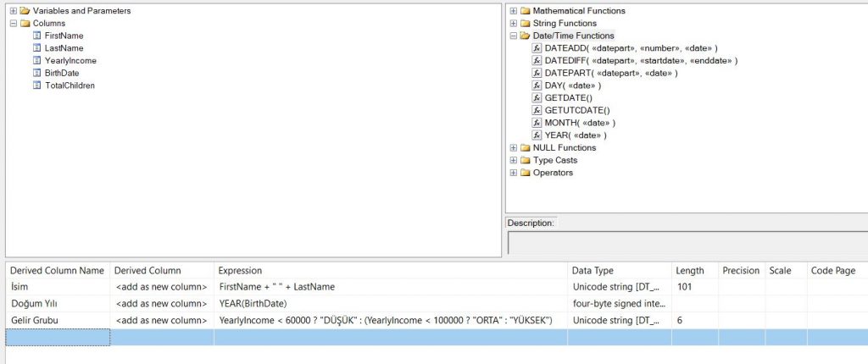Expand the String Functions folder

coord(514,23)
